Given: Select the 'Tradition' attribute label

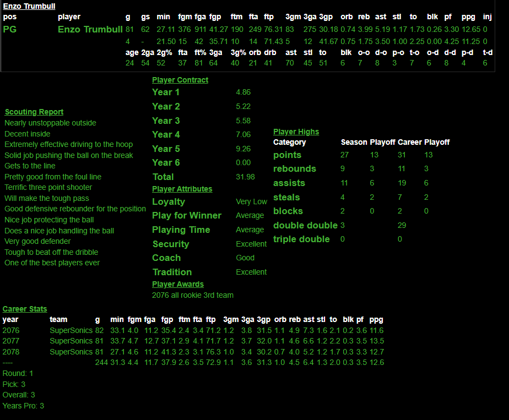Looking at the screenshot, I should click(x=172, y=272).
